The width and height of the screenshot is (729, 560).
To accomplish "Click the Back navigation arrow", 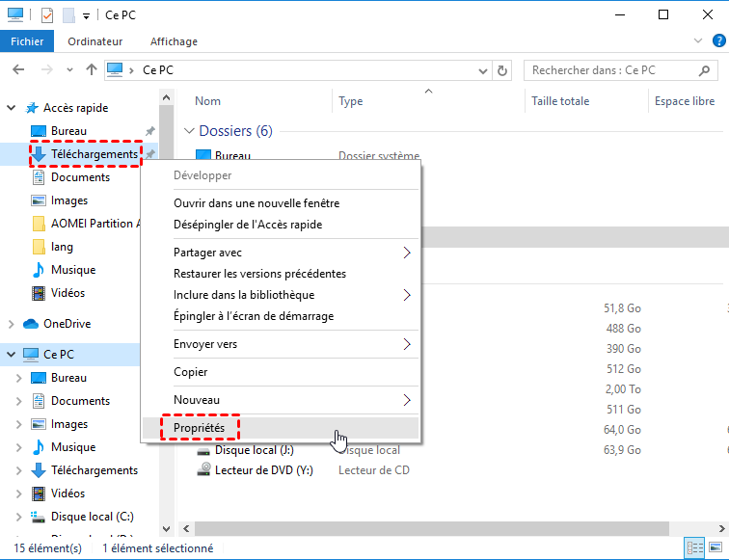I will coord(18,69).
